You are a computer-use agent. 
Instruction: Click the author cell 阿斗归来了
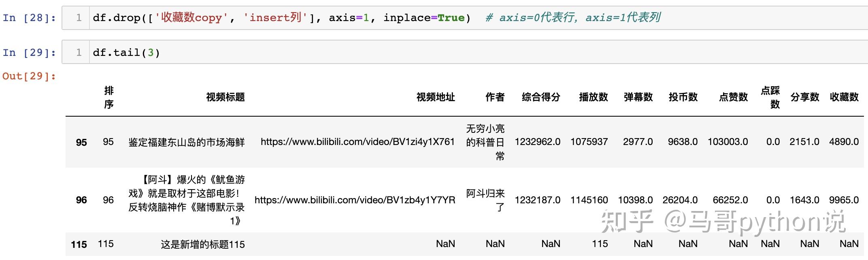tap(485, 200)
